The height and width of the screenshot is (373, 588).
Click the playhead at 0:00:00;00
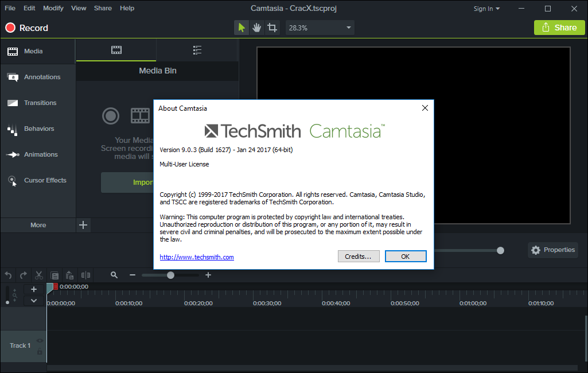(50, 288)
